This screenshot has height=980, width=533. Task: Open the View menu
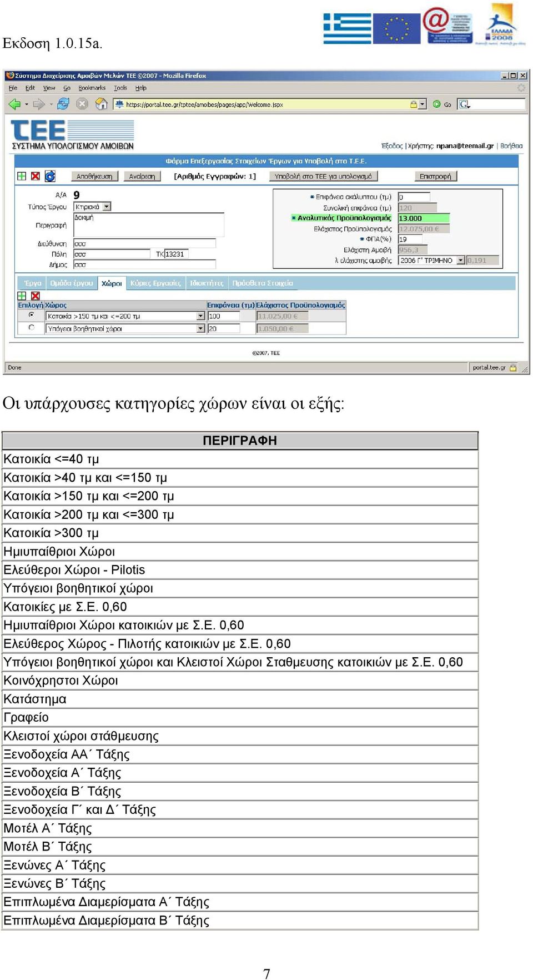(x=49, y=88)
